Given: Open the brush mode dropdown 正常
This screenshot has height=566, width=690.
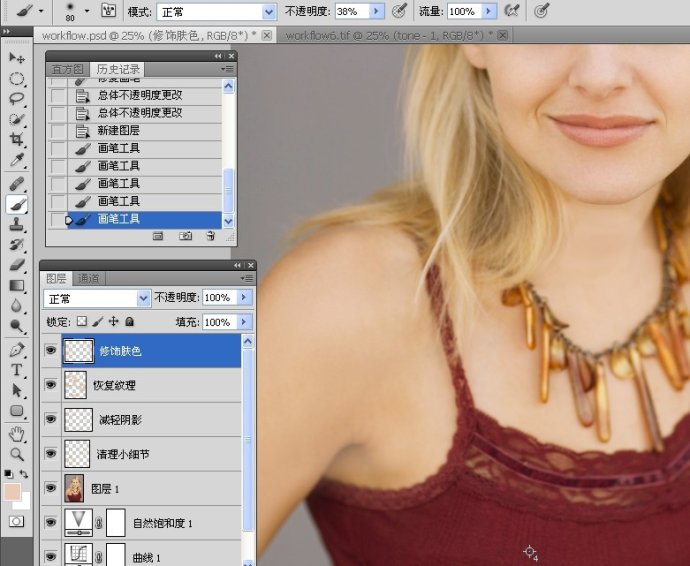Looking at the screenshot, I should [x=217, y=12].
